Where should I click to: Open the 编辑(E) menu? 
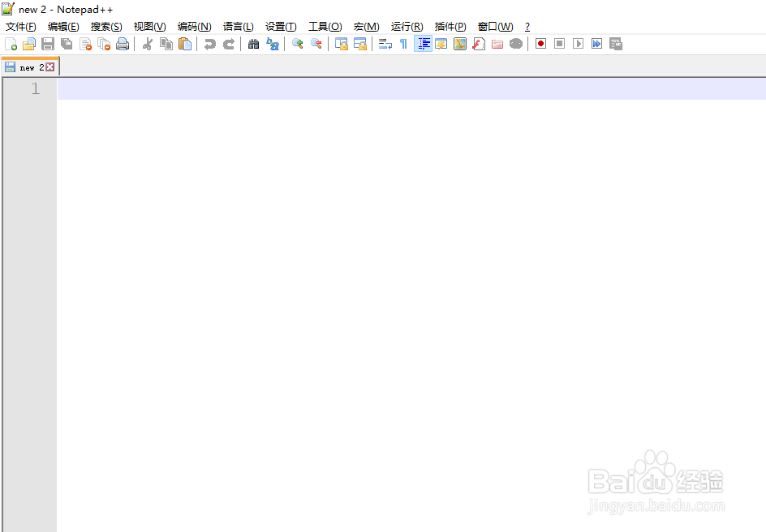pos(63,26)
